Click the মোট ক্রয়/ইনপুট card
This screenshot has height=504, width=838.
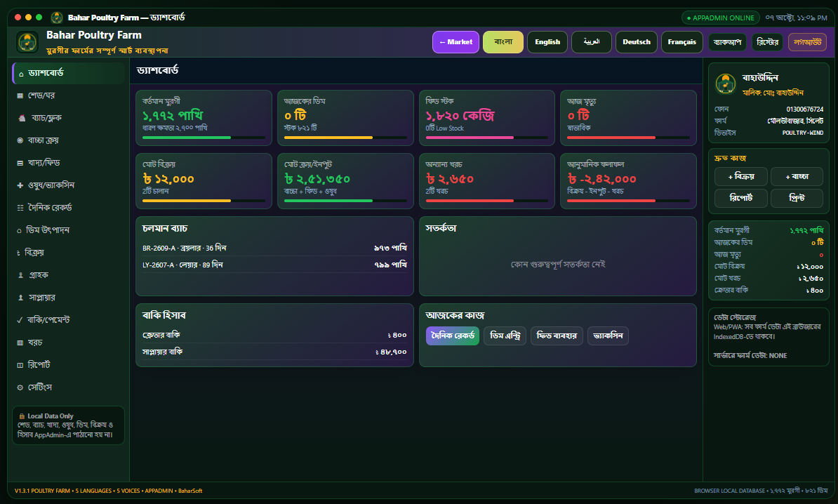click(x=345, y=181)
